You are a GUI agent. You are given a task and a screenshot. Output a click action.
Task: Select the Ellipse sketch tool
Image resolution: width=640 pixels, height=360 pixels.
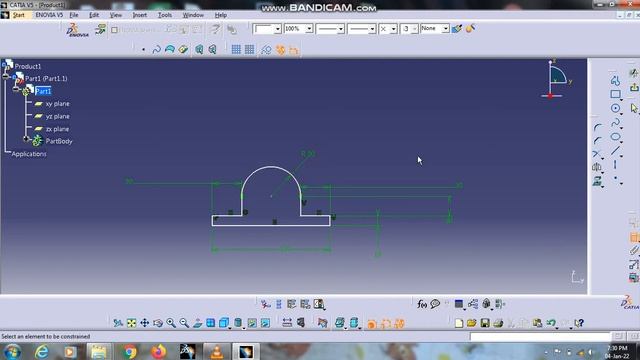[x=615, y=137]
